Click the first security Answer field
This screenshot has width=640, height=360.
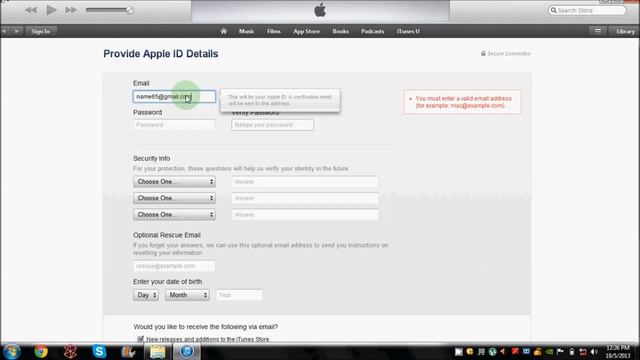coord(305,182)
